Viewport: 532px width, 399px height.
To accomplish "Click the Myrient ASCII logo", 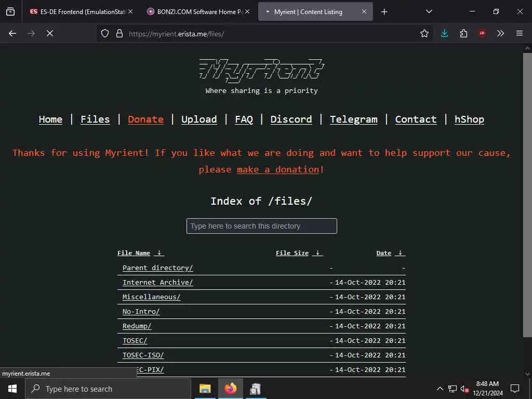I will point(262,71).
